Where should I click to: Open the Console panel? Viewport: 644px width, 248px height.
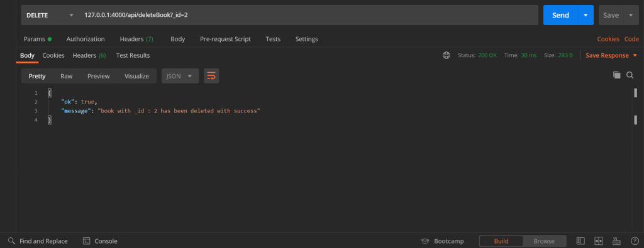pos(100,241)
